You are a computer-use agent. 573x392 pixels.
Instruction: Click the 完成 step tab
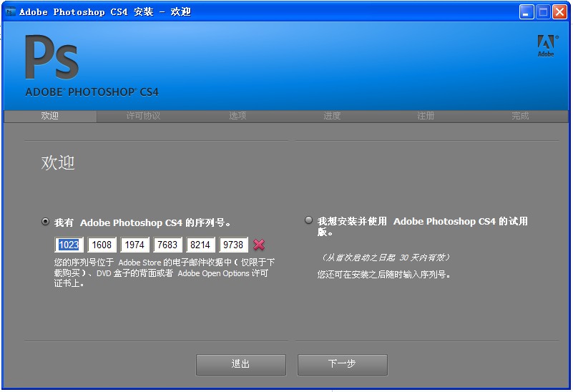pos(520,116)
